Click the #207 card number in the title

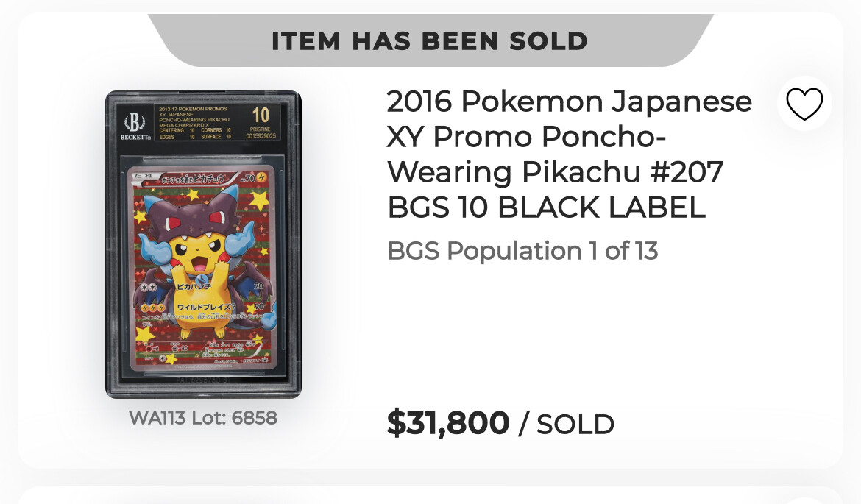[x=687, y=172]
